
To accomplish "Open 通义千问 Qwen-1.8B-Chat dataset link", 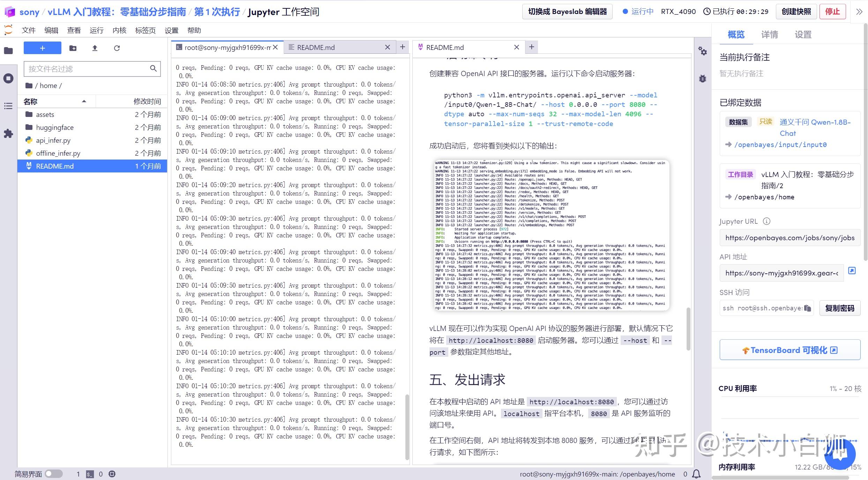I will [815, 127].
